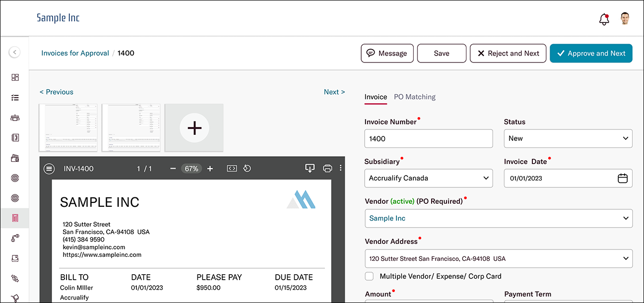Add a new attachment via plus thumbnail

194,128
